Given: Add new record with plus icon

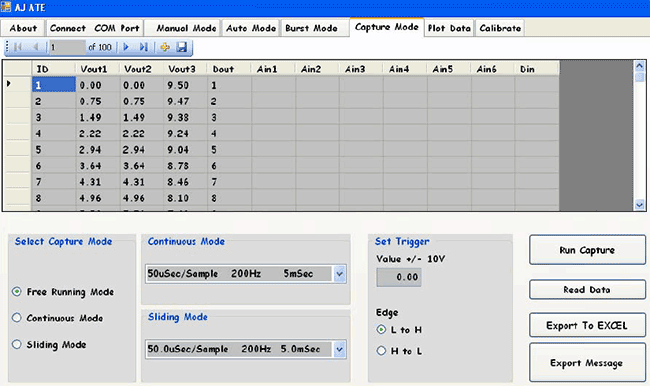Looking at the screenshot, I should 165,47.
